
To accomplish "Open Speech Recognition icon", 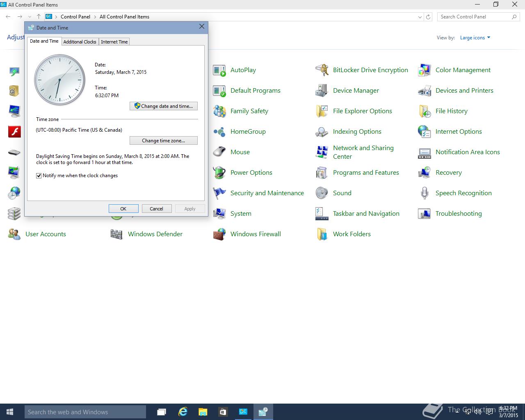I will 425,193.
